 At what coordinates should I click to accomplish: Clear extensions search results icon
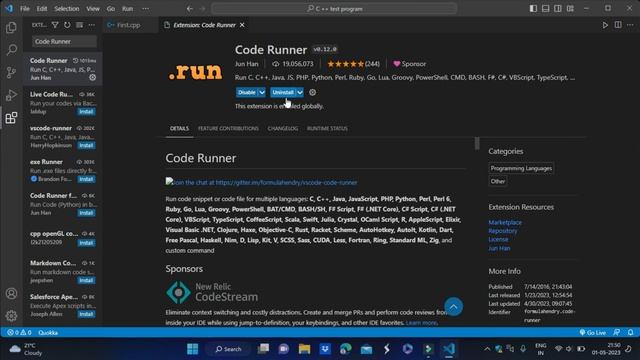coord(80,25)
